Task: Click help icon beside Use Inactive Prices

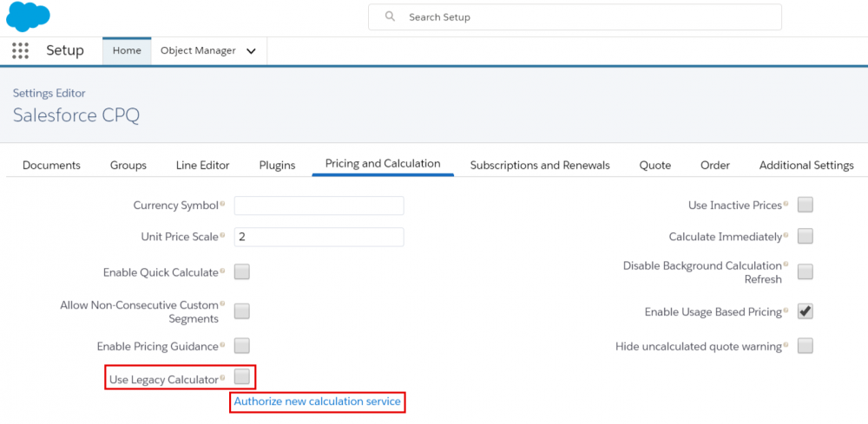Action: (x=786, y=204)
